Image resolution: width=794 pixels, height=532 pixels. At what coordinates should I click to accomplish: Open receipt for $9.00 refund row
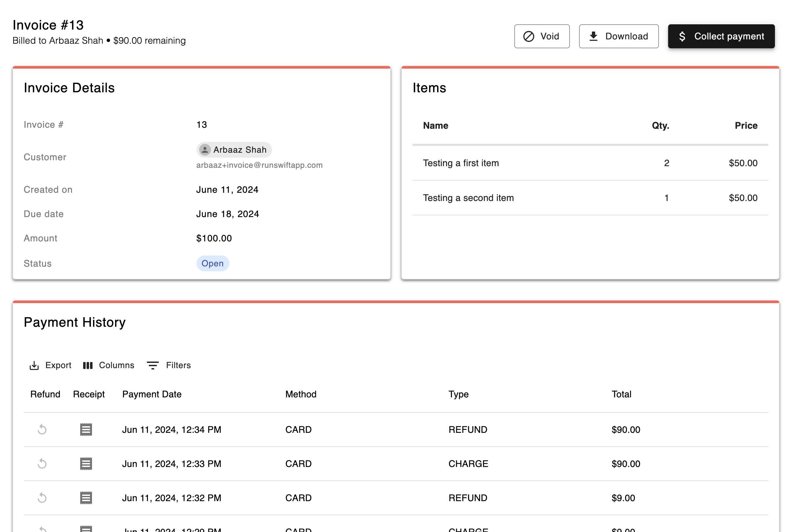(86, 498)
